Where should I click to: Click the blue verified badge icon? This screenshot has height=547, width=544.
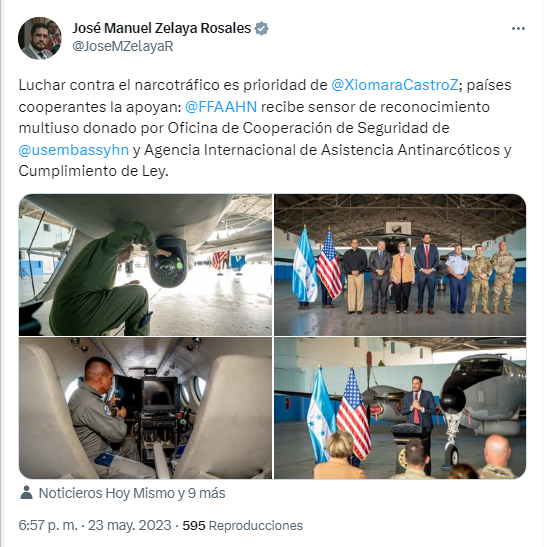coord(262,28)
